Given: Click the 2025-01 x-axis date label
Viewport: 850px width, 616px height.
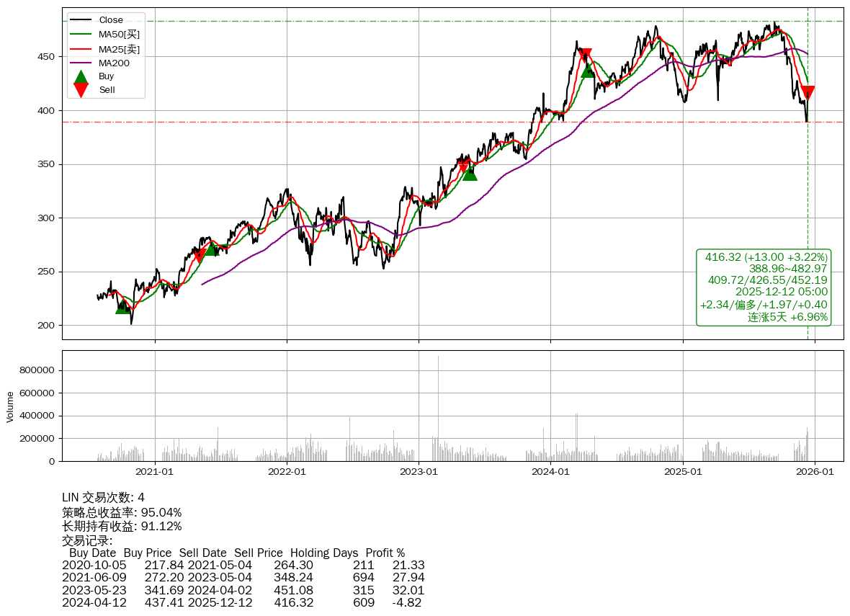Looking at the screenshot, I should [683, 472].
